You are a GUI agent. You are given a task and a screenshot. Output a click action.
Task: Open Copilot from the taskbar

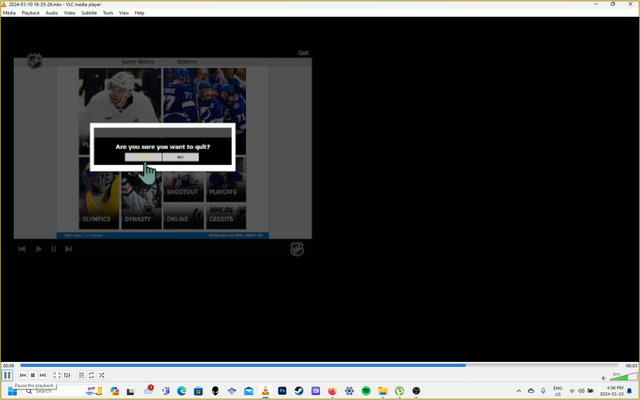114,391
